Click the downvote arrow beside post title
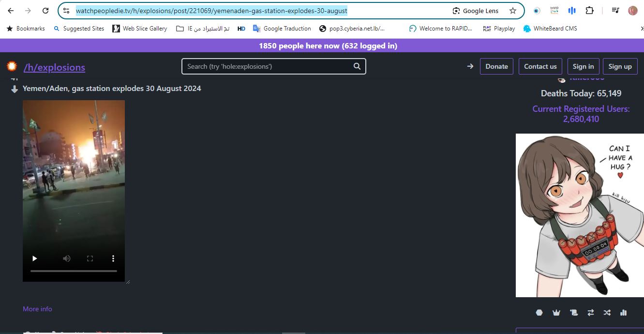 tap(15, 89)
